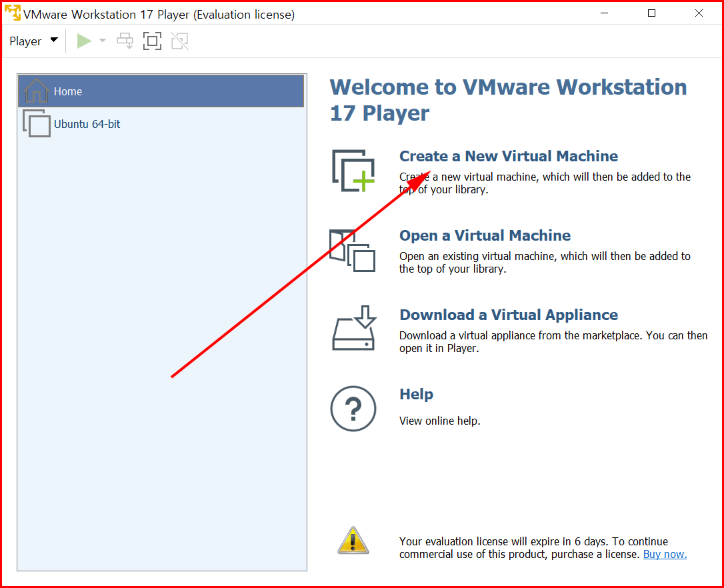This screenshot has width=724, height=588.
Task: Open the Player menu dropdown
Action: coord(33,41)
